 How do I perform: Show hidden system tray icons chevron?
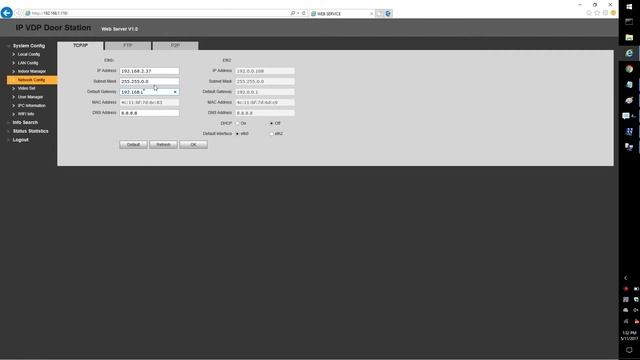pos(625,278)
